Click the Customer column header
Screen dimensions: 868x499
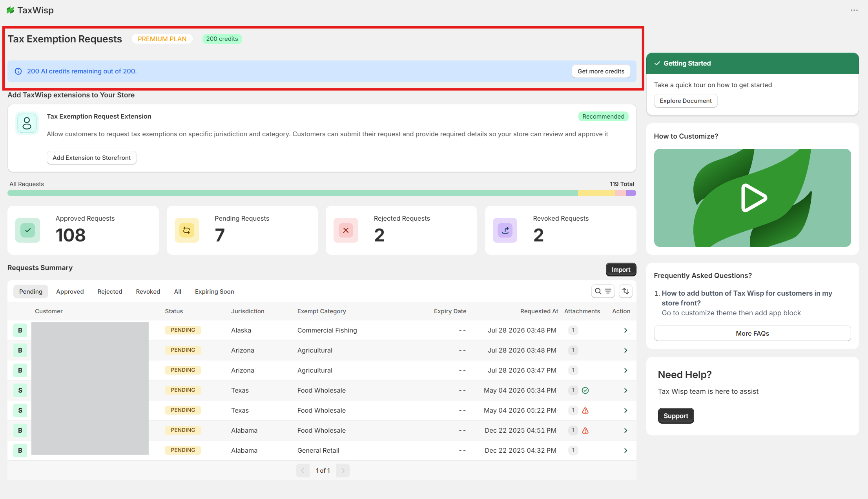[x=49, y=311]
